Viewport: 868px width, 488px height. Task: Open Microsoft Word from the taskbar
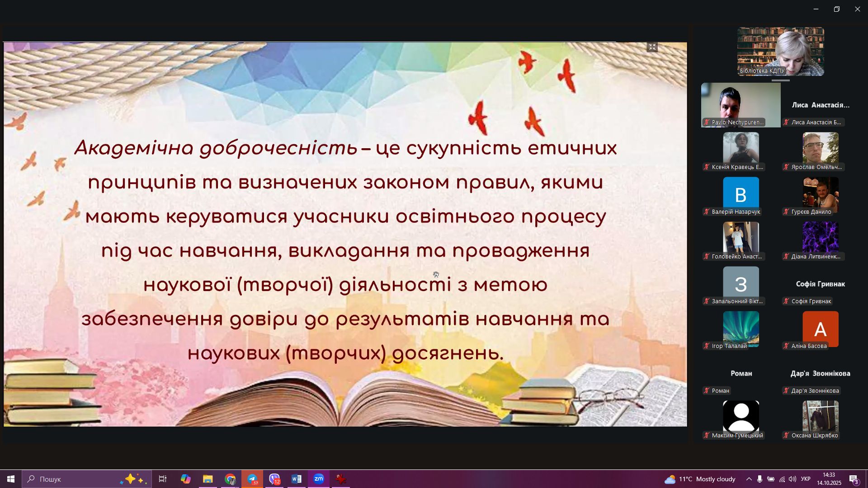297,479
